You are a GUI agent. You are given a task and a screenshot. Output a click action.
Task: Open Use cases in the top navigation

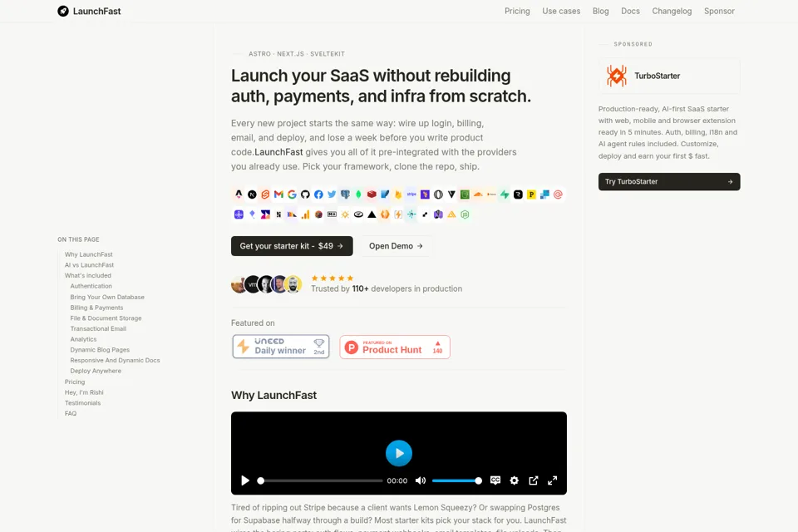point(561,11)
